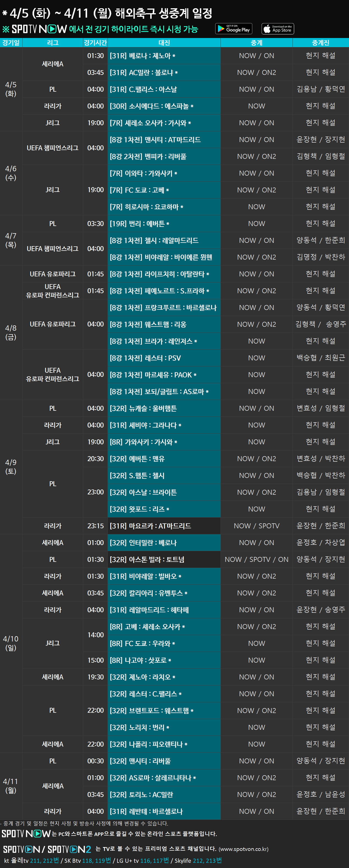The width and height of the screenshot is (349, 868).
Task: Click the kt 올레tv 211, 212번 channel numbers
Action: (44, 861)
